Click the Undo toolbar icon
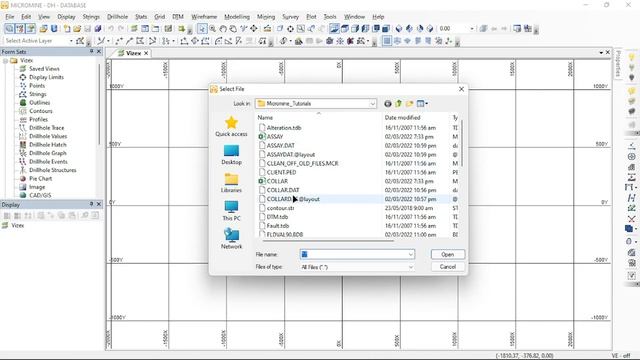 pyautogui.click(x=111, y=29)
